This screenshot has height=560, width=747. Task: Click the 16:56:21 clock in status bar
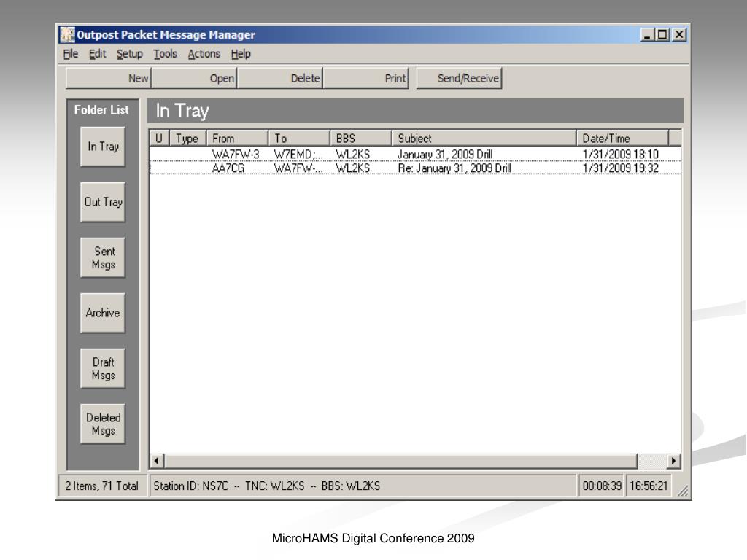649,486
